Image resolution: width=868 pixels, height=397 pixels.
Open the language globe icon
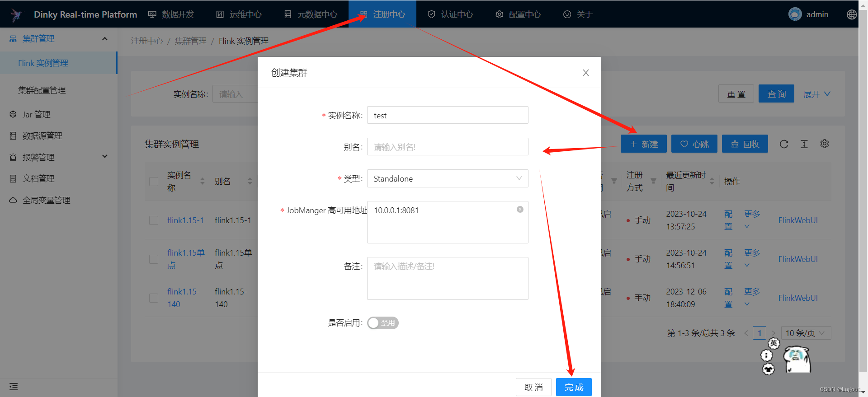pyautogui.click(x=851, y=14)
